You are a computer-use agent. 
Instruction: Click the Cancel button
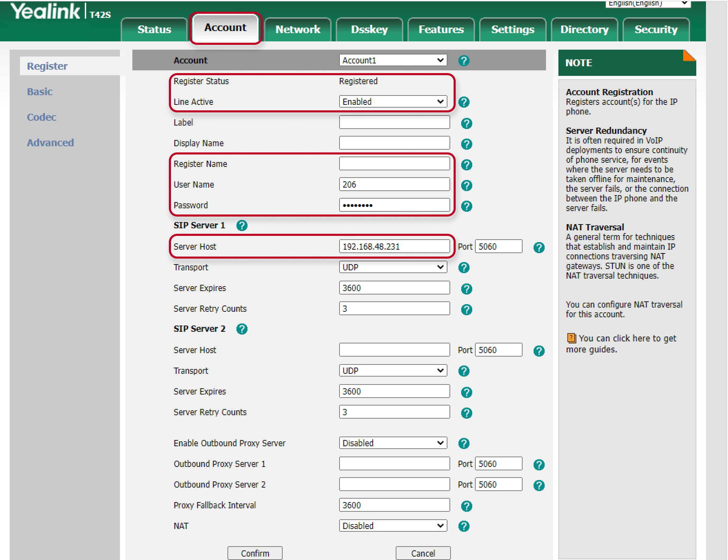click(x=423, y=553)
